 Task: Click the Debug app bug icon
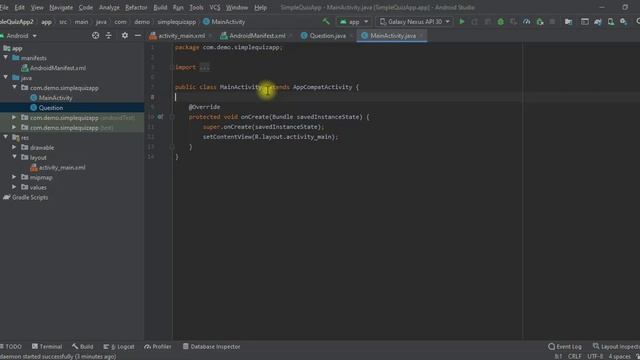point(500,22)
